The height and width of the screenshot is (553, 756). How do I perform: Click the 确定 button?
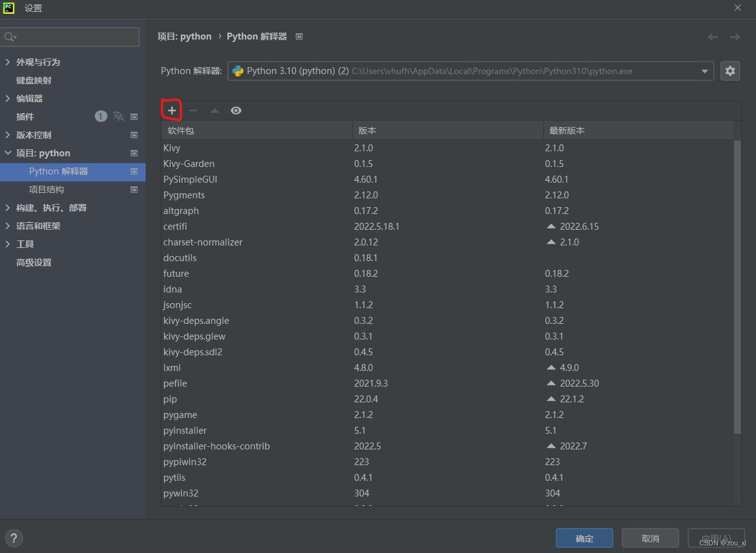[585, 538]
